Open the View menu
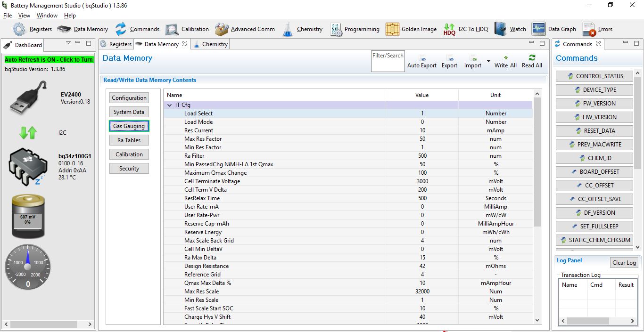Image resolution: width=644 pixels, height=332 pixels. (x=24, y=16)
